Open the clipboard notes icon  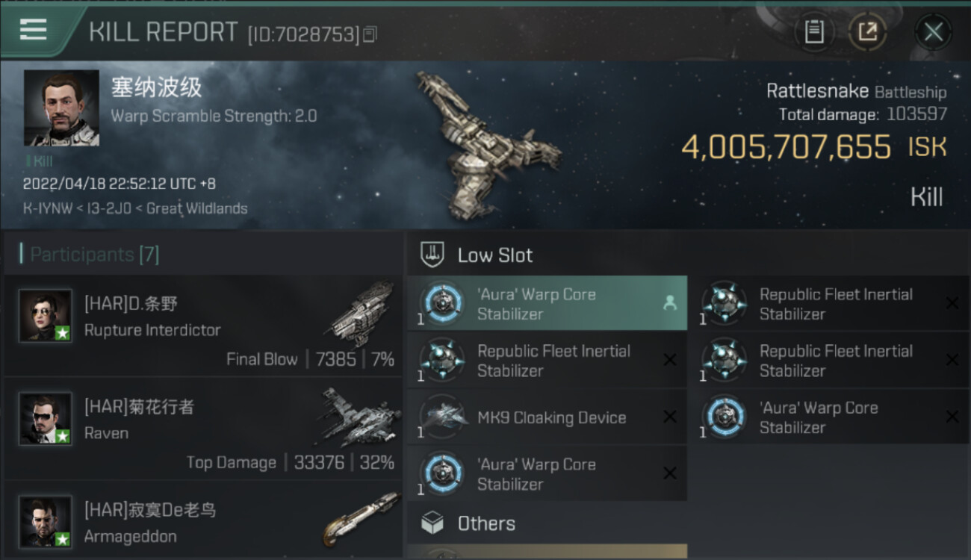click(x=814, y=32)
